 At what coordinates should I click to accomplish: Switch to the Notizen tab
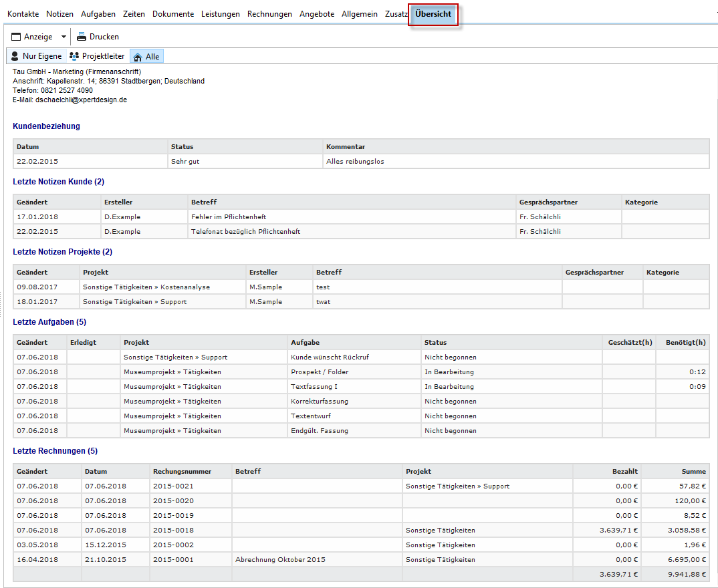point(59,14)
